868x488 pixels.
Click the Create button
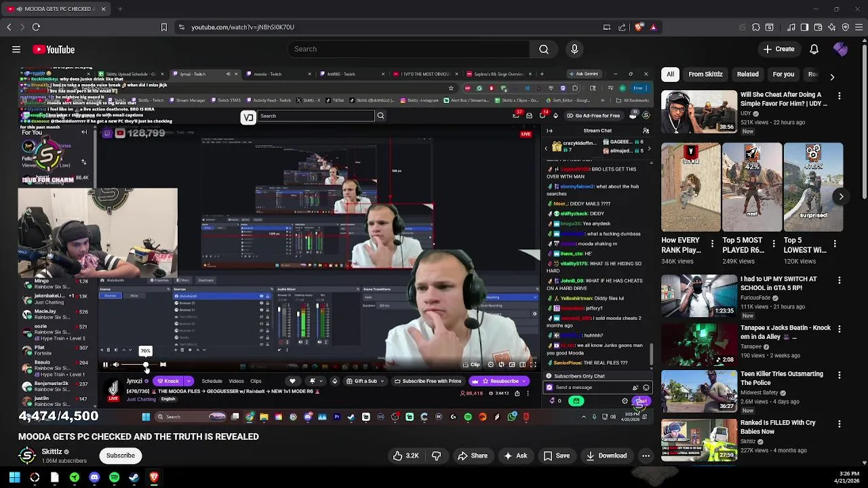pos(778,49)
